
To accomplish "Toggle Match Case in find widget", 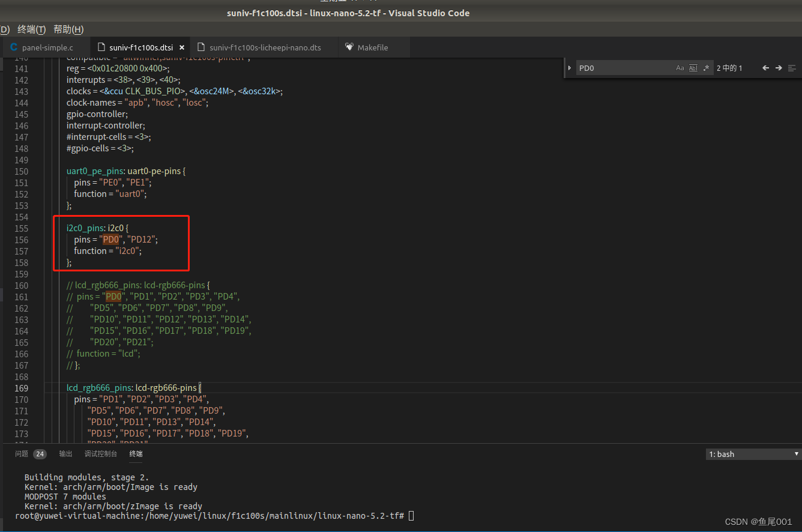I will [x=680, y=68].
